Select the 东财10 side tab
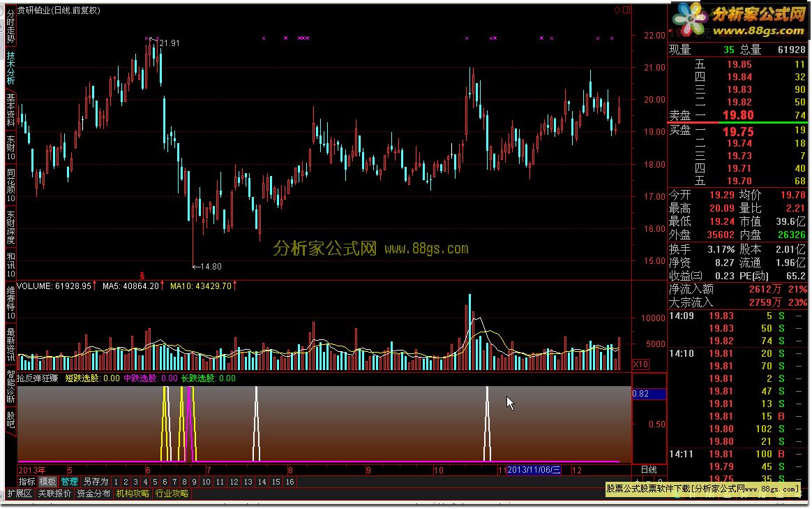The image size is (812, 509). pyautogui.click(x=10, y=148)
